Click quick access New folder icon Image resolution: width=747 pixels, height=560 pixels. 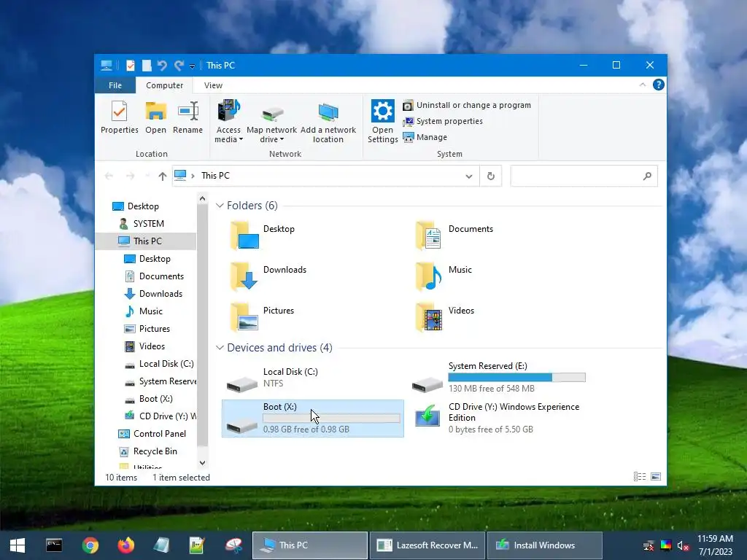coord(147,66)
